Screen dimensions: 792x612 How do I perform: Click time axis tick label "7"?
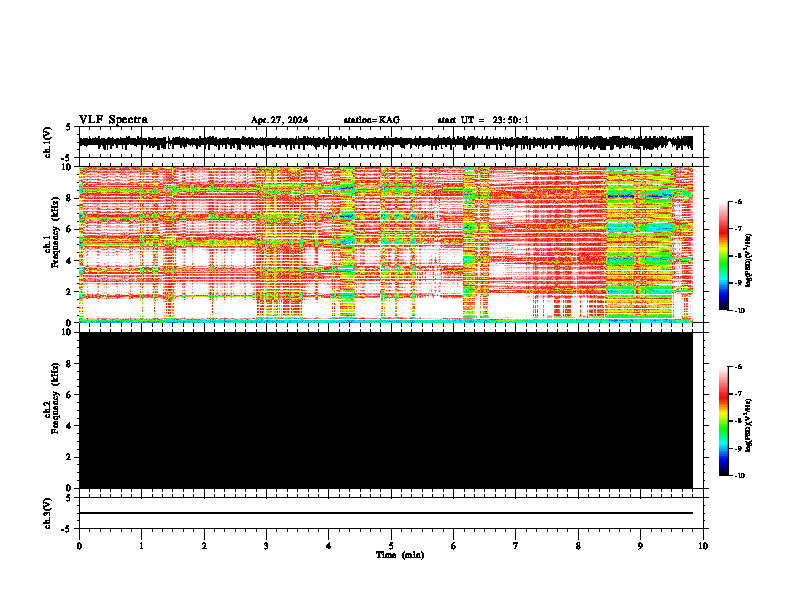[x=516, y=546]
